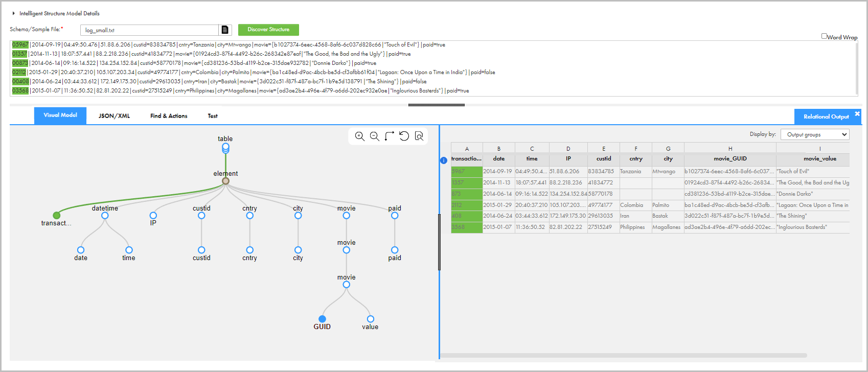Click the reset rotate arrow icon
Viewport: 868px width, 372px height.
(404, 136)
